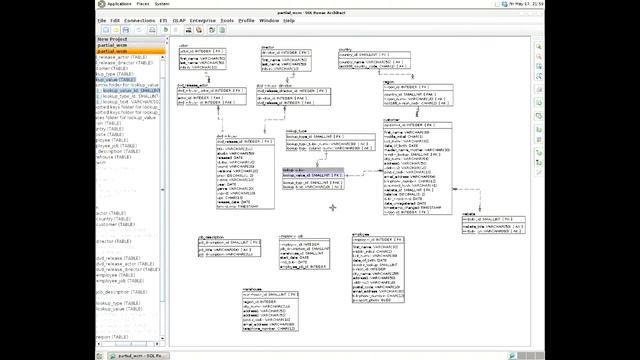
Task: Click the Delete Selected side-toolbar icon
Action: click(539, 89)
